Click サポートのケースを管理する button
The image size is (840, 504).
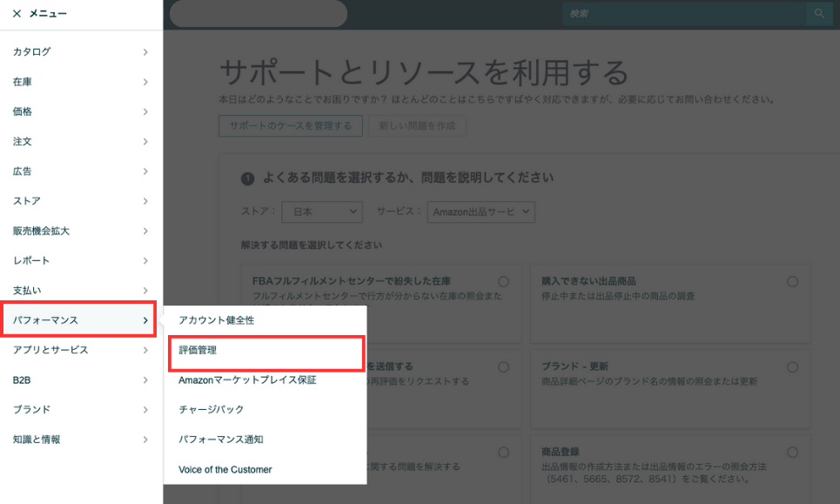290,126
